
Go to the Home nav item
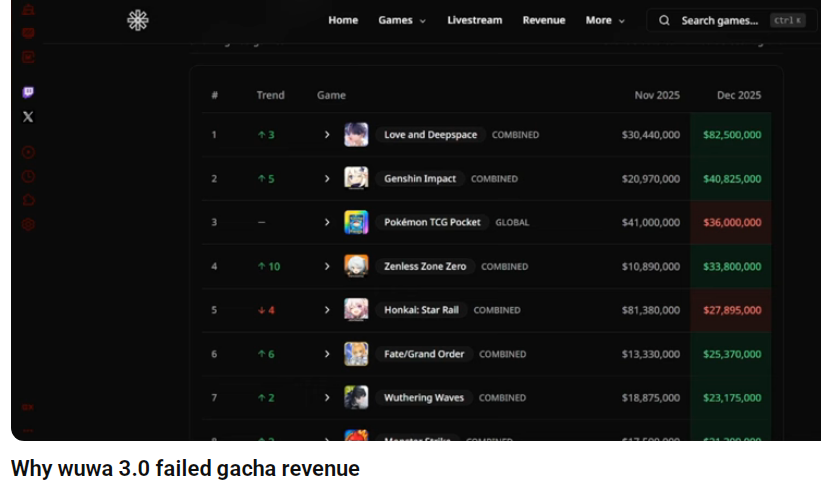pyautogui.click(x=343, y=20)
